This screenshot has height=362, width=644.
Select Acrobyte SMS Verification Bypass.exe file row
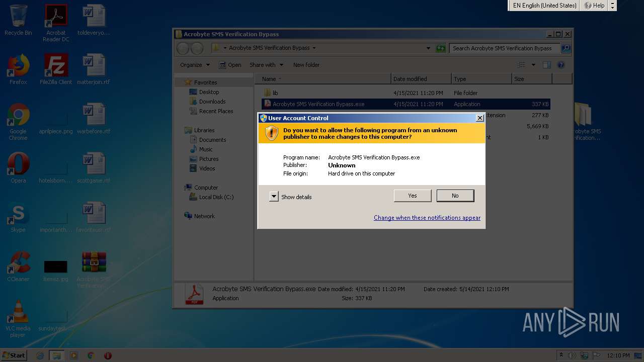point(406,104)
